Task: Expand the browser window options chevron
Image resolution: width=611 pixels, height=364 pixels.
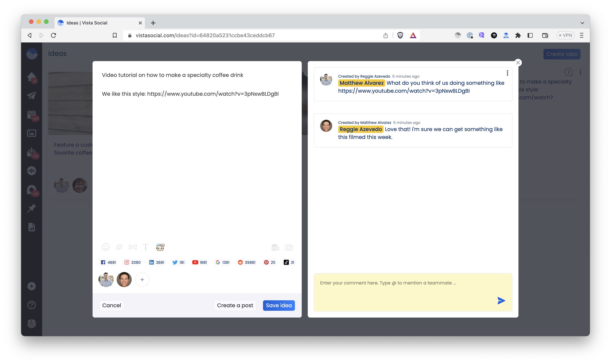Action: (x=582, y=23)
